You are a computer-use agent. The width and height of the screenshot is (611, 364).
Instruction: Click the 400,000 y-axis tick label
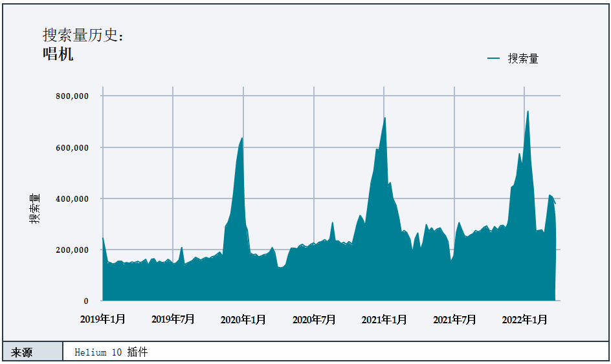pos(71,198)
